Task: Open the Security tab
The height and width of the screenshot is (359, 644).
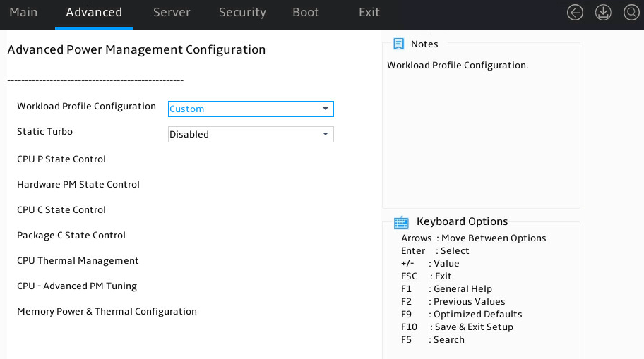Action: (242, 12)
